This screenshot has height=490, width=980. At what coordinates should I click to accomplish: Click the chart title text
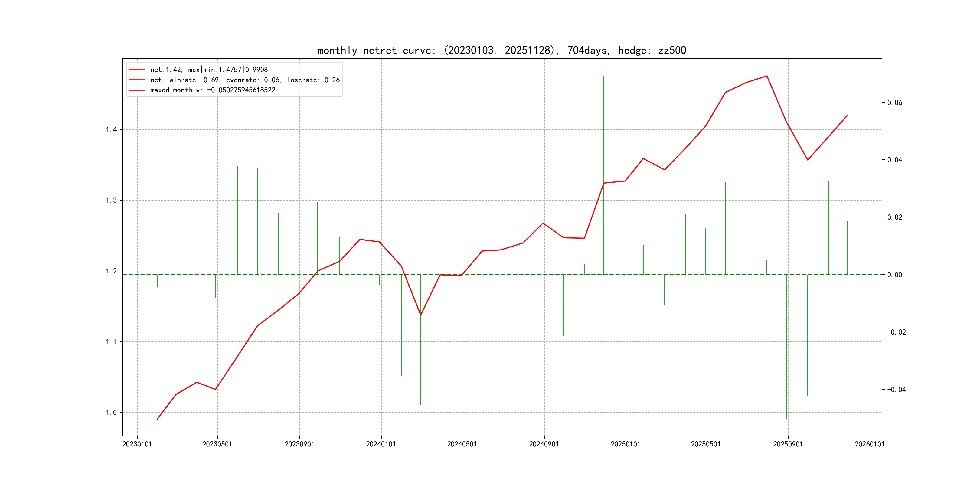pyautogui.click(x=501, y=51)
